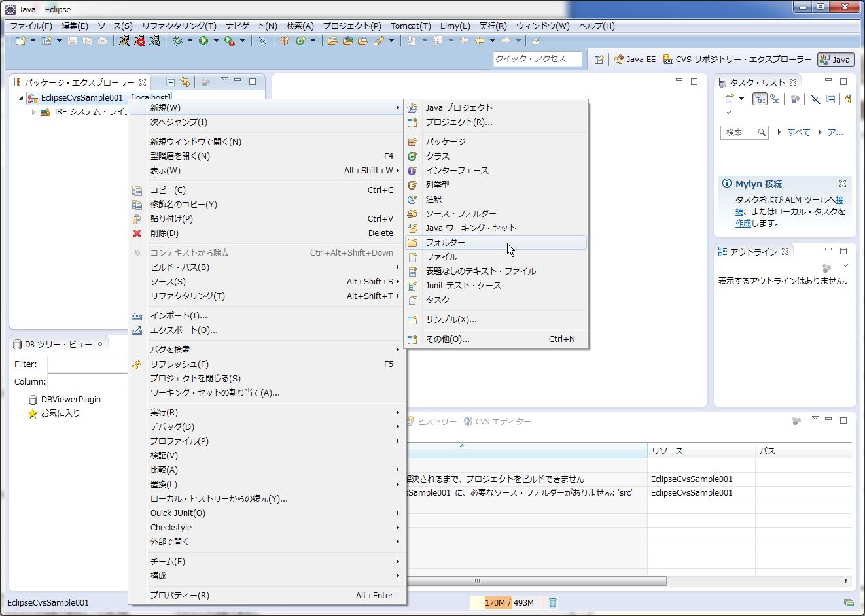Click the すべて working set link
865x616 pixels.
798,132
